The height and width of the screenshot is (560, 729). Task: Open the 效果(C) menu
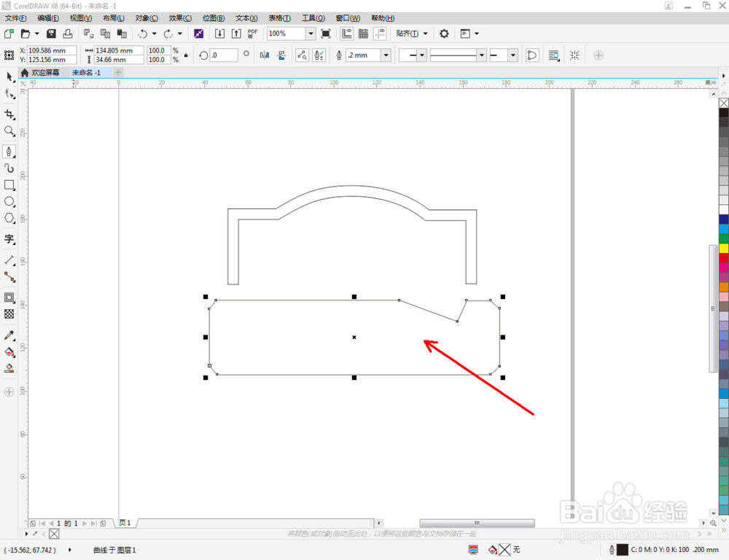180,18
